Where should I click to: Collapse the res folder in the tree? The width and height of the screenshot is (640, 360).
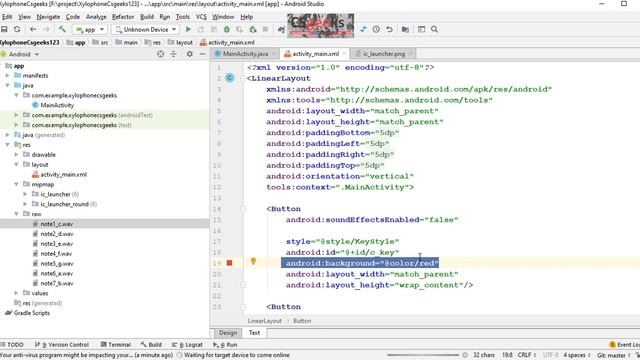pos(7,145)
